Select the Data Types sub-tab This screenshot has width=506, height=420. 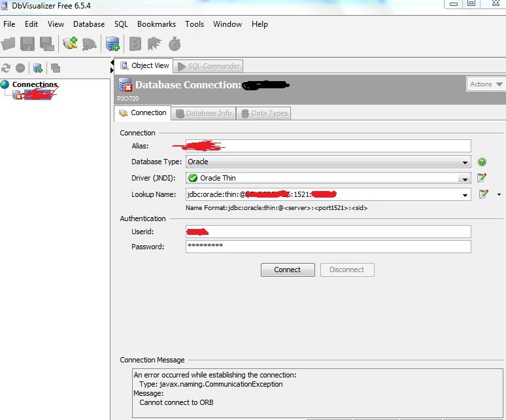point(263,113)
